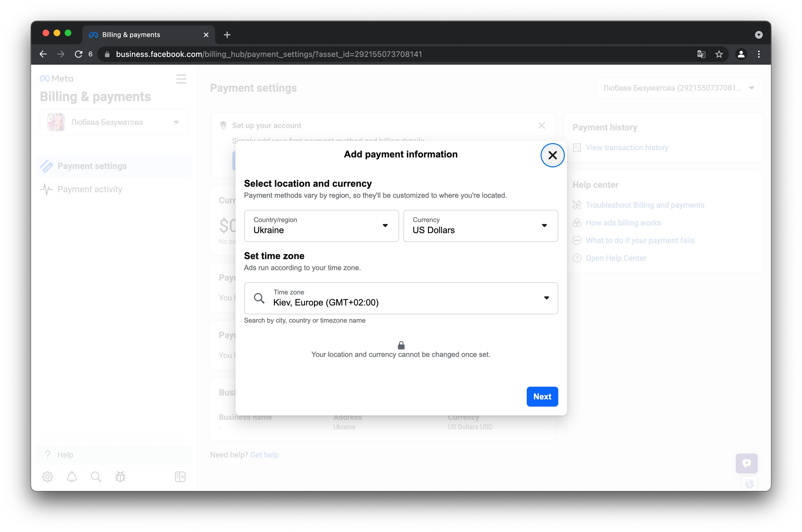Image resolution: width=802 pixels, height=532 pixels.
Task: Open the ad account dropdown at top right
Action: [x=679, y=88]
